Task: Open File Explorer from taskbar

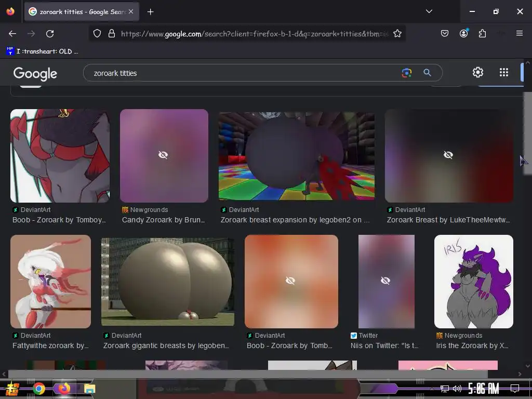Action: [89, 389]
